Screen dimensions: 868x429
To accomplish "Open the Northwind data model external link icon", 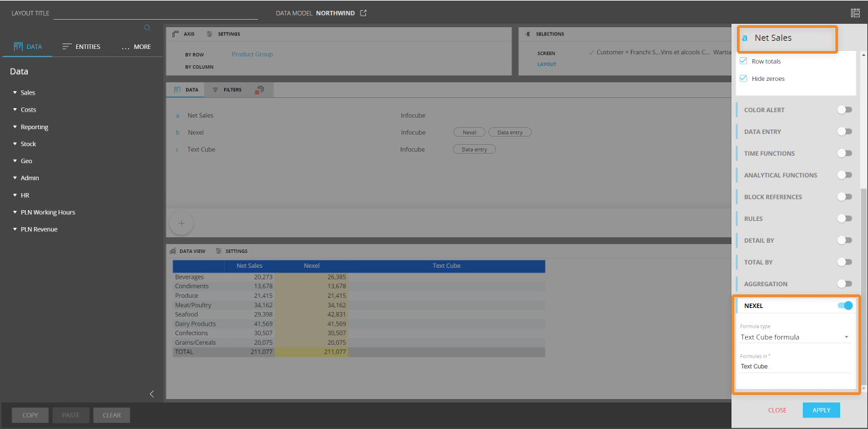I will point(363,13).
